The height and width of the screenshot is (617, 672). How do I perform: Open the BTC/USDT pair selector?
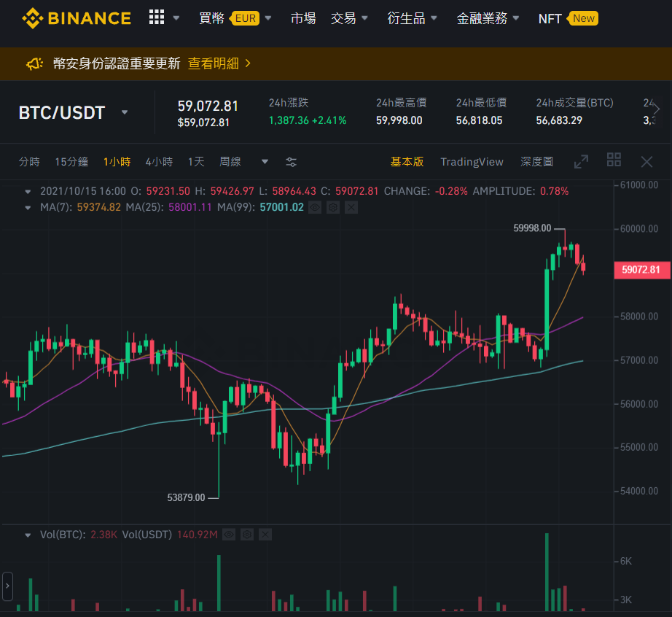click(62, 113)
